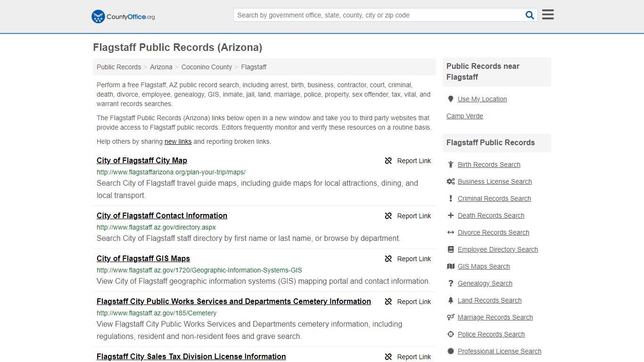The height and width of the screenshot is (362, 644).
Task: Open Employee Directory Search
Action: (498, 249)
